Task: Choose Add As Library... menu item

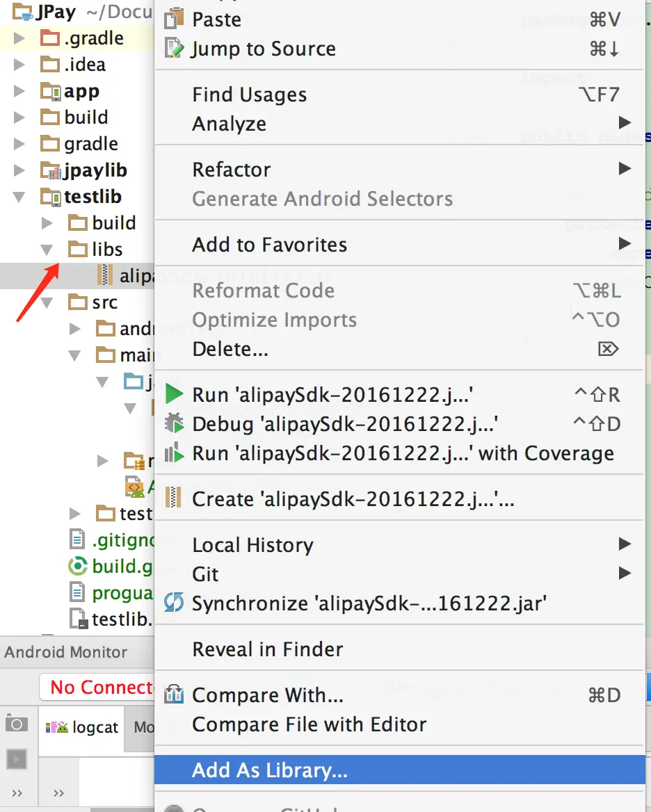Action: pyautogui.click(x=399, y=770)
